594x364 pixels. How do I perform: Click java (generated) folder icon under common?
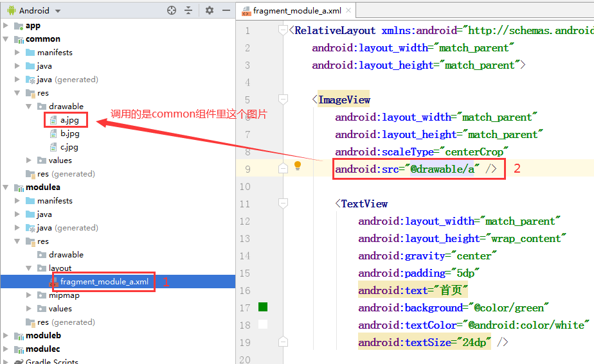pos(30,80)
